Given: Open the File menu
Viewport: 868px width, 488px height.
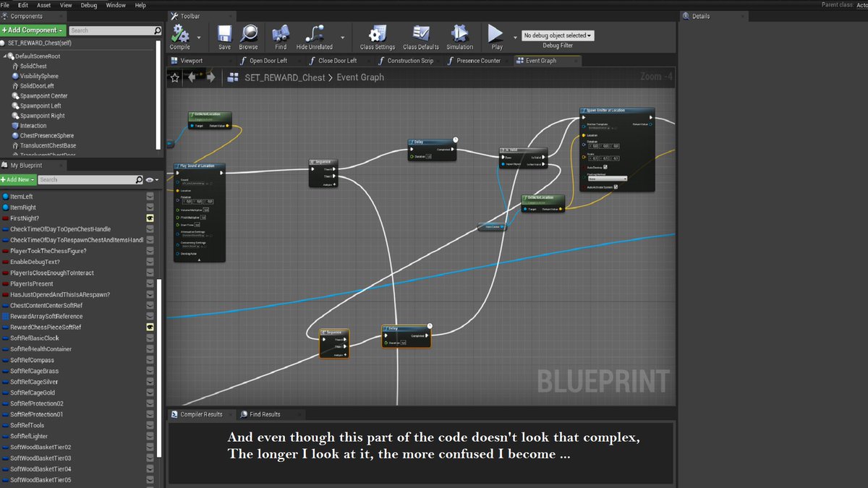Looking at the screenshot, I should point(5,5).
